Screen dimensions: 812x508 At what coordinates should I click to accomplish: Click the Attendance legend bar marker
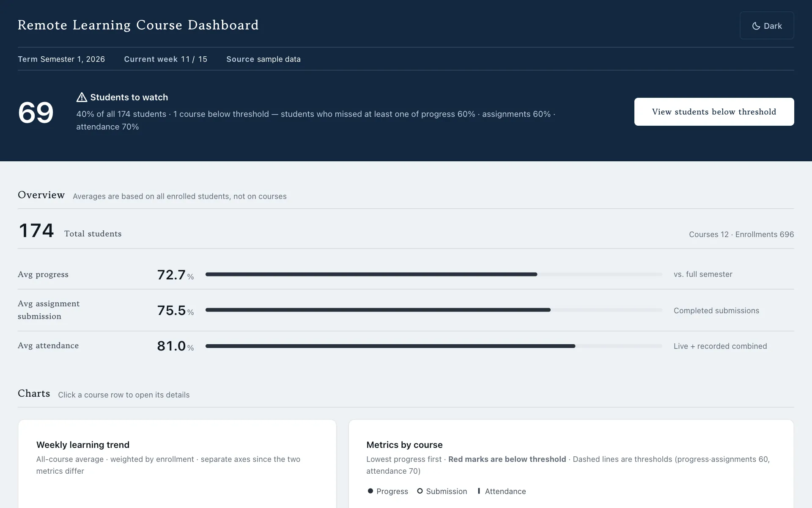(479, 491)
